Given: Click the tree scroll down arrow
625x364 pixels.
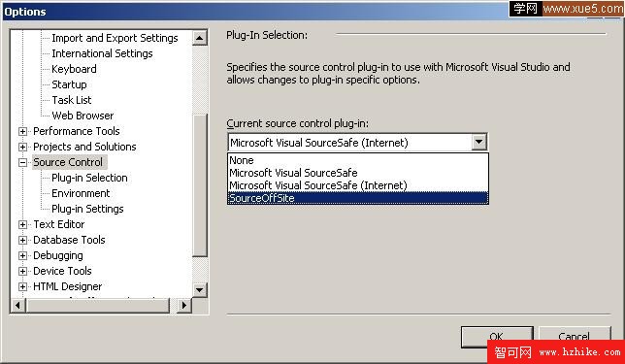Looking at the screenshot, I should 199,290.
